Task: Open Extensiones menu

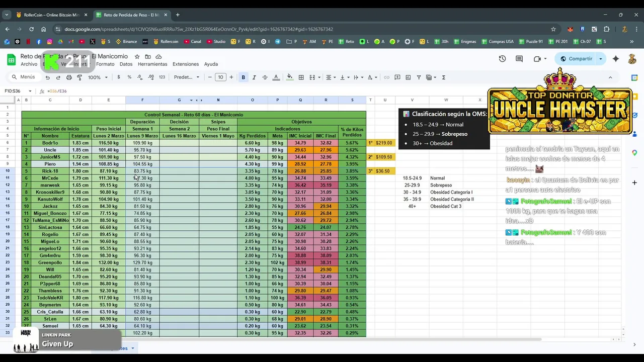Action: (186, 64)
